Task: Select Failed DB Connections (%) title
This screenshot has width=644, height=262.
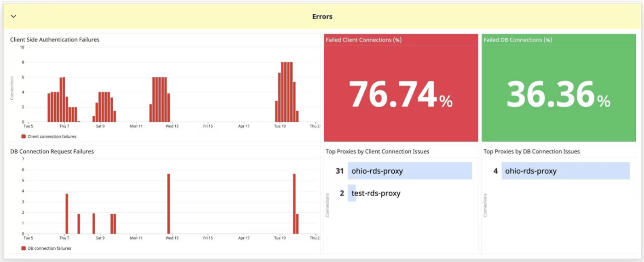Action: click(517, 40)
